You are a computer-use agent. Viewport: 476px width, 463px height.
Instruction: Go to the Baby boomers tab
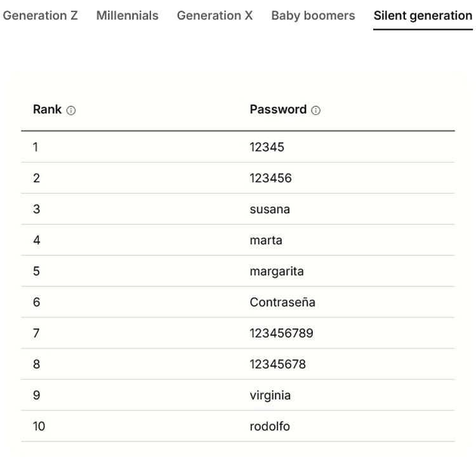[313, 15]
